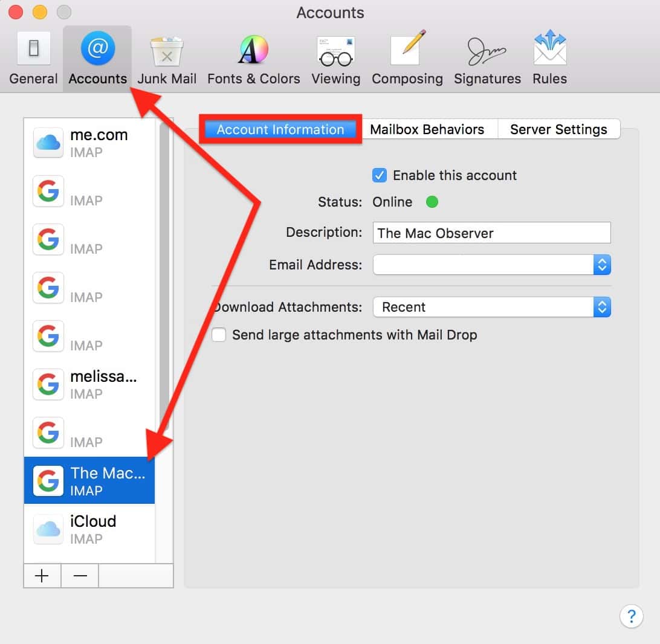This screenshot has height=644, width=660.
Task: Switch to the Server Settings tab
Action: [558, 129]
